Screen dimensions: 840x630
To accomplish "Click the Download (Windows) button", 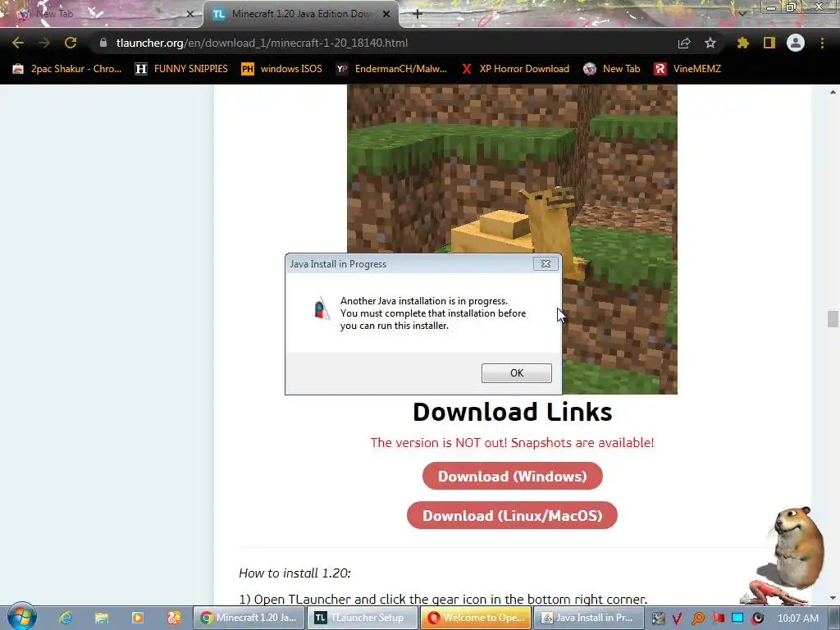I will (x=512, y=477).
